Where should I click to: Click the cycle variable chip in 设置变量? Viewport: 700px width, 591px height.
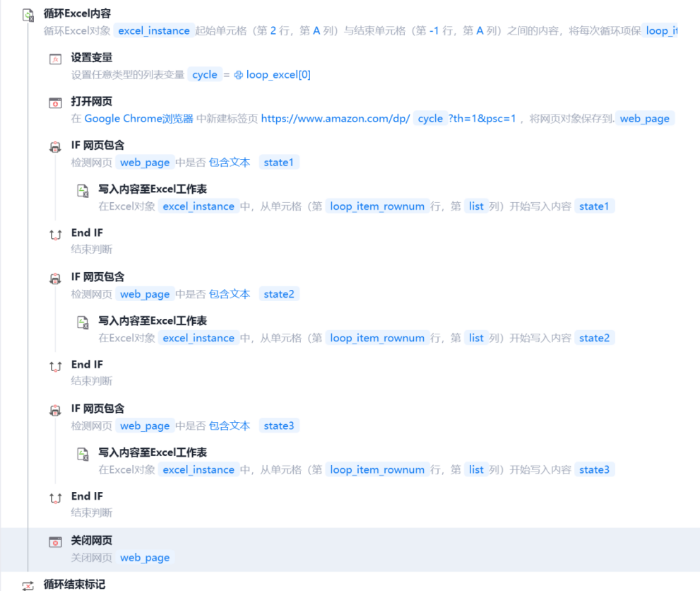pos(205,75)
